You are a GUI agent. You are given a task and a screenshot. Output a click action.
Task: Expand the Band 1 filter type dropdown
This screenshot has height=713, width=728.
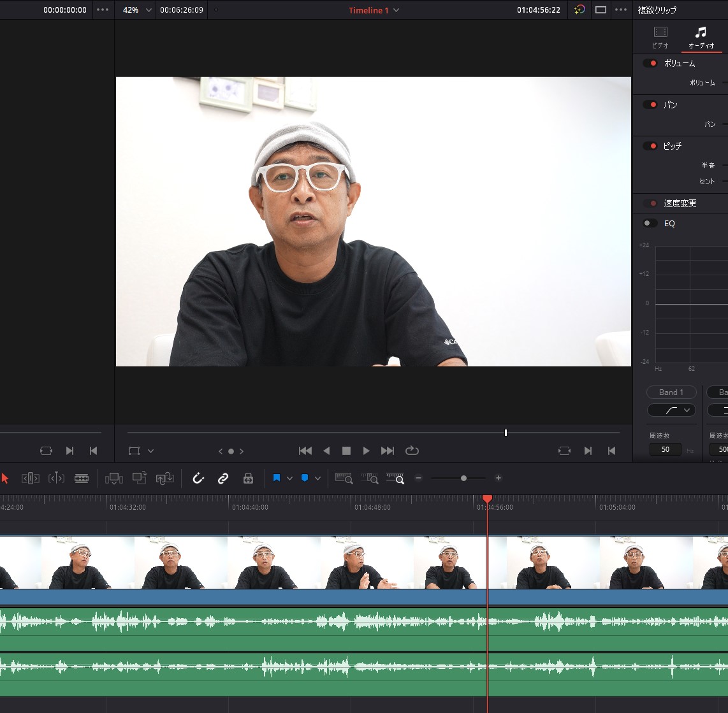[x=671, y=410]
